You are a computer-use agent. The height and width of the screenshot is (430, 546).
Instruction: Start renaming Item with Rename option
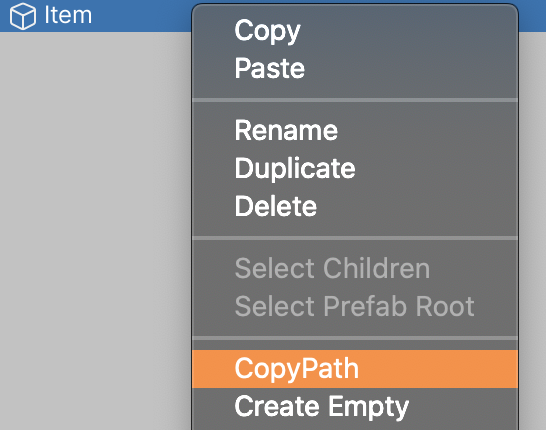click(x=355, y=131)
